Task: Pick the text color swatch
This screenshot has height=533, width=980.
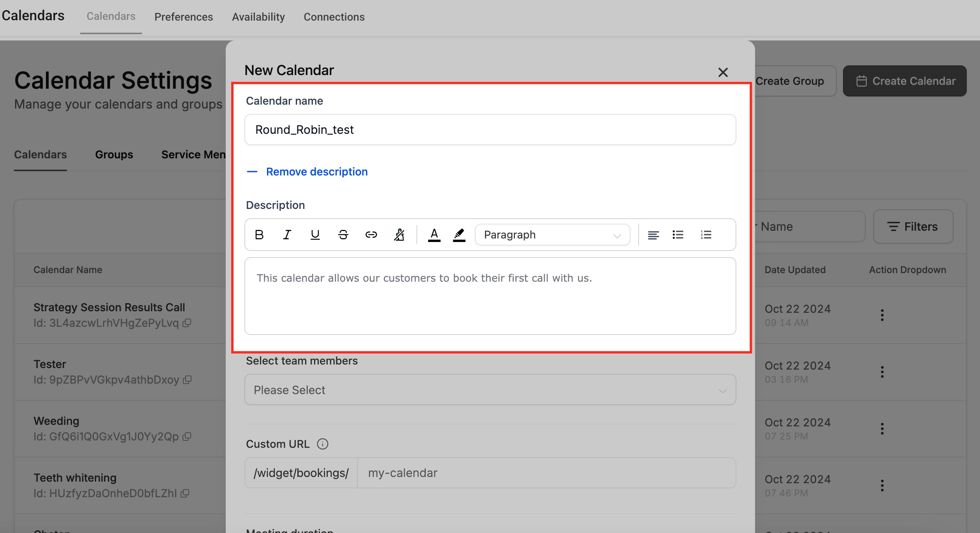Action: point(434,235)
